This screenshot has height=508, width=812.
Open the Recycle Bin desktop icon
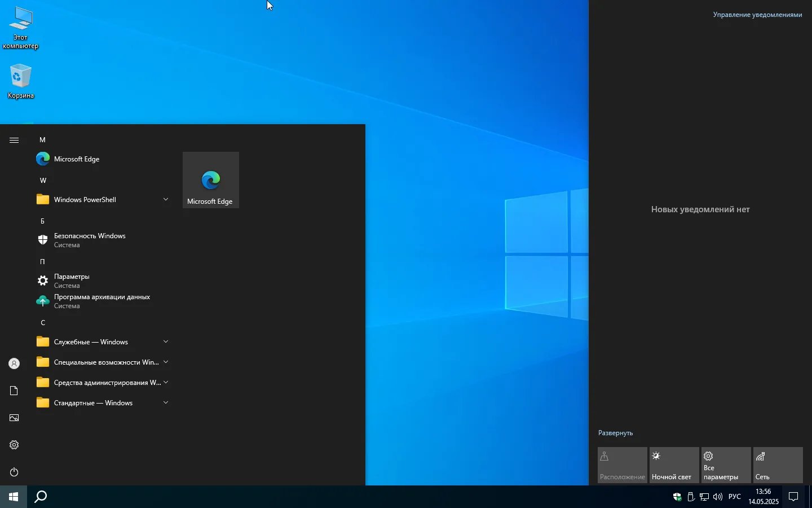[21, 81]
